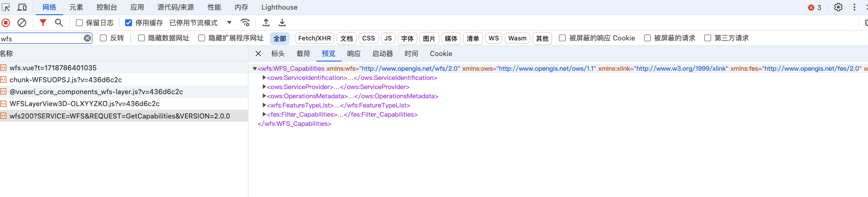Filter requests by CSS
868x197 pixels.
click(x=368, y=39)
